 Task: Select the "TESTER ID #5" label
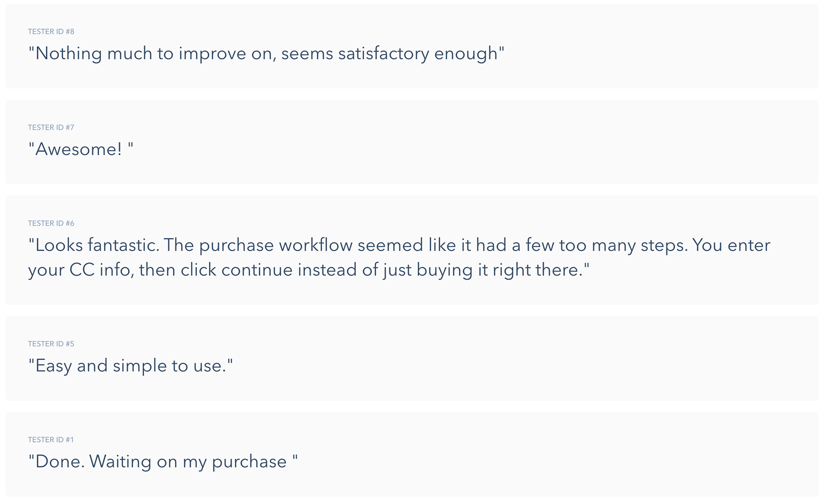(x=51, y=344)
